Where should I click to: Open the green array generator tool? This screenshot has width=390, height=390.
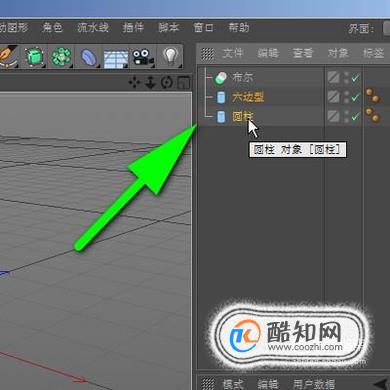click(61, 57)
